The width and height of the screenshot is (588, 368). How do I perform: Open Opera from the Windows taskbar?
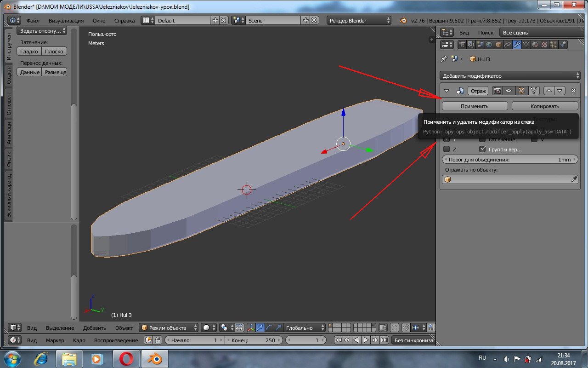127,359
